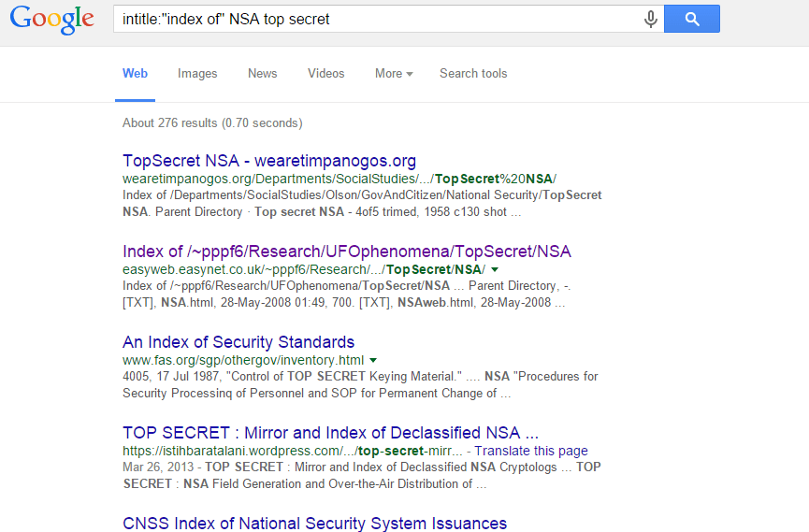Click Translate this page link

(x=531, y=451)
